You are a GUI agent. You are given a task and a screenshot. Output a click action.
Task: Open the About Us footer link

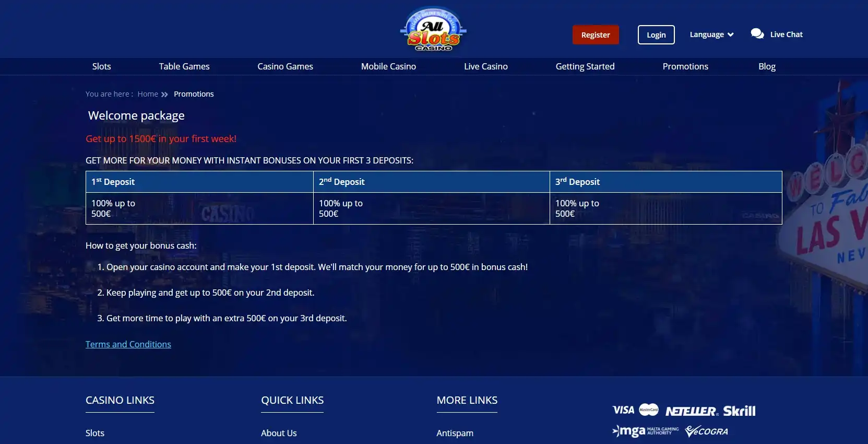point(279,433)
